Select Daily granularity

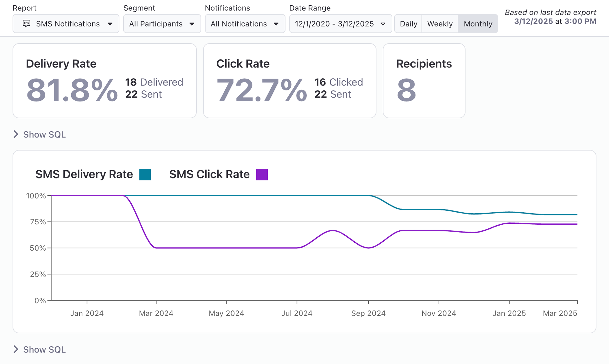[408, 24]
